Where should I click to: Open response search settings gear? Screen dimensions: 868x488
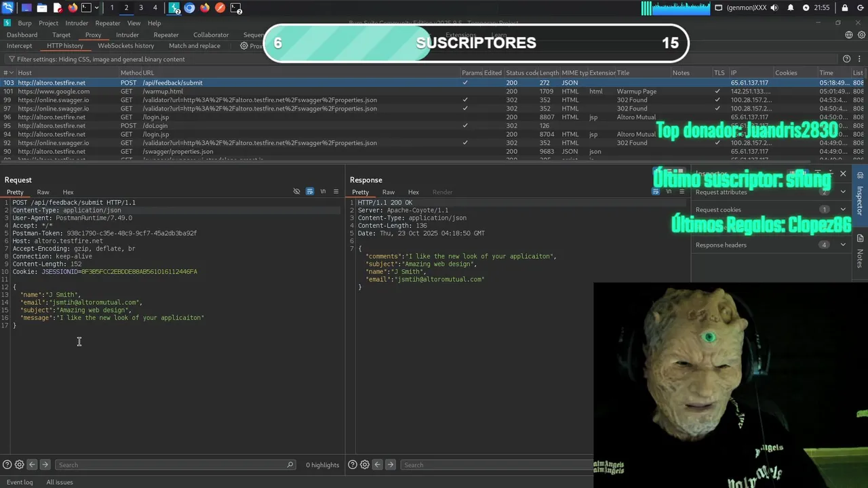365,465
